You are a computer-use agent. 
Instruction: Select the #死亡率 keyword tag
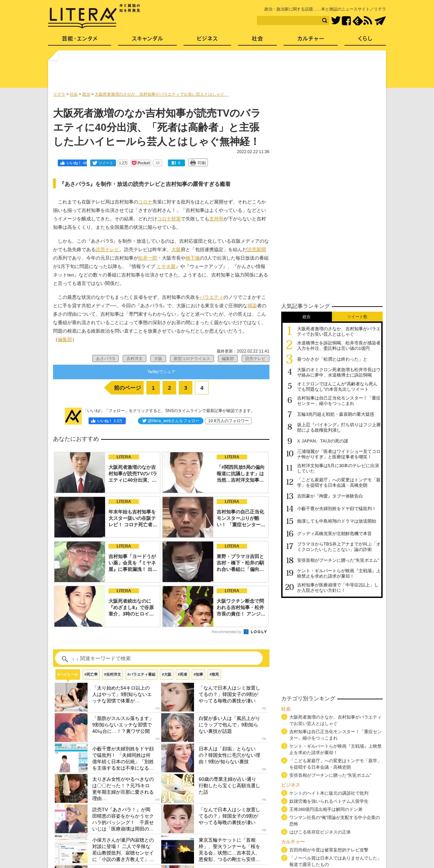pyautogui.click(x=91, y=674)
